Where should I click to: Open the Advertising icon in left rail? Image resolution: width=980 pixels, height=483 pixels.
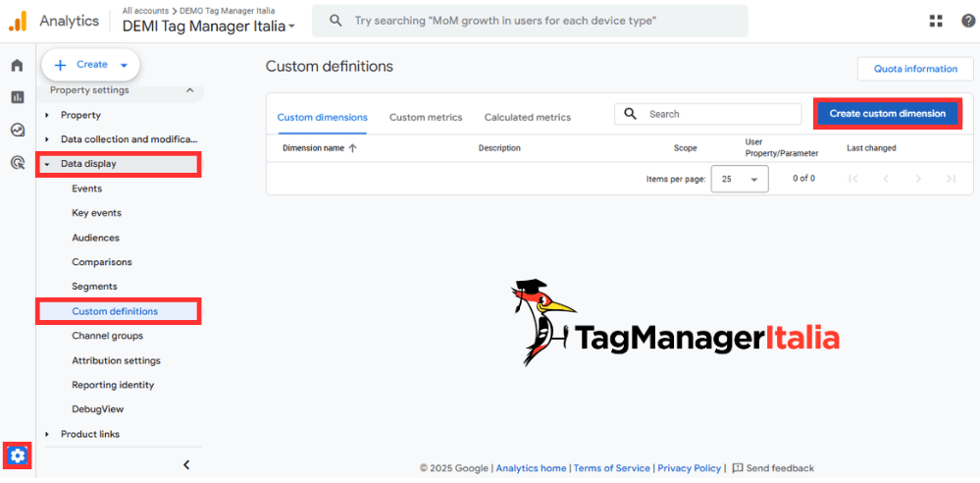coord(18,163)
